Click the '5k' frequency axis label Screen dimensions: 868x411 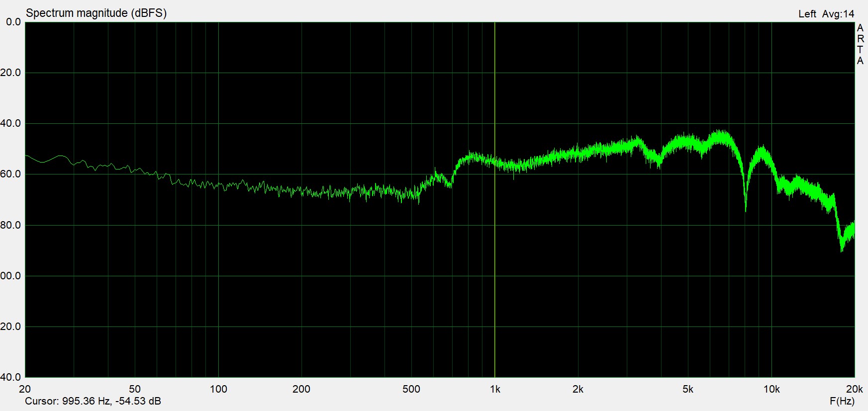(x=688, y=389)
